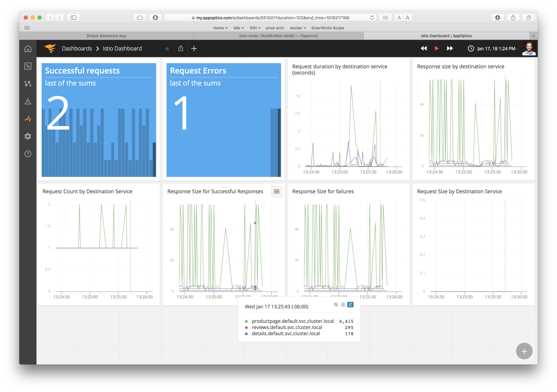Toggle the Safari sidebar
This screenshot has height=392, width=557.
pyautogui.click(x=73, y=18)
